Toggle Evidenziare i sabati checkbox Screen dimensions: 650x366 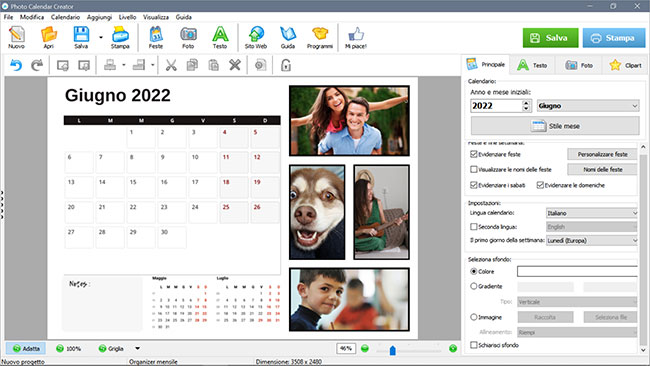point(474,185)
